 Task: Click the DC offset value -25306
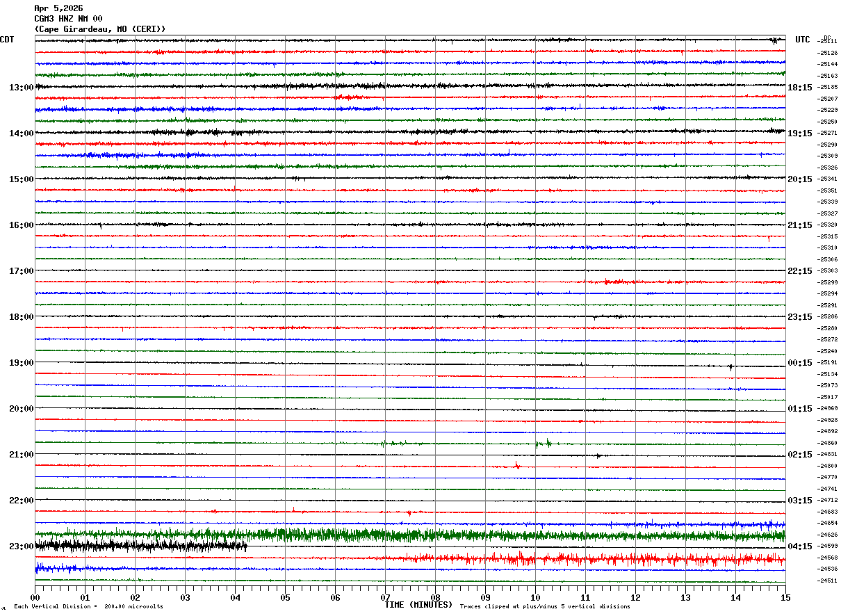[828, 259]
